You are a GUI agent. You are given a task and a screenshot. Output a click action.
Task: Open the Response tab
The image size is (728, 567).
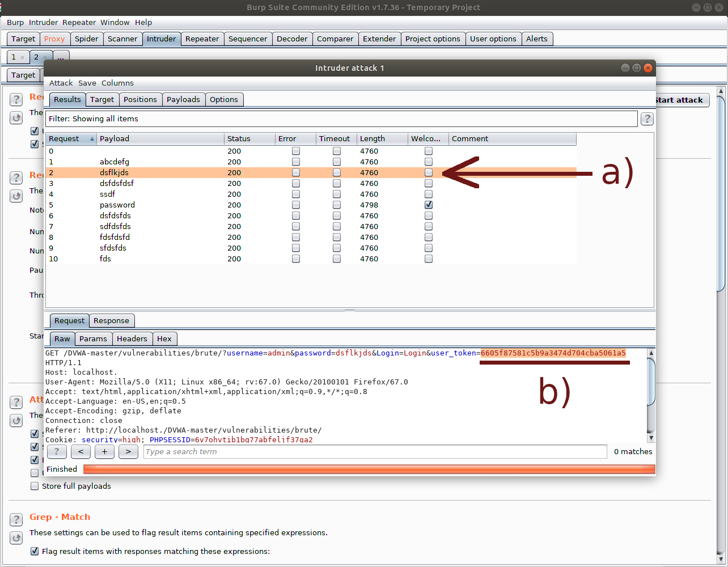pos(111,320)
